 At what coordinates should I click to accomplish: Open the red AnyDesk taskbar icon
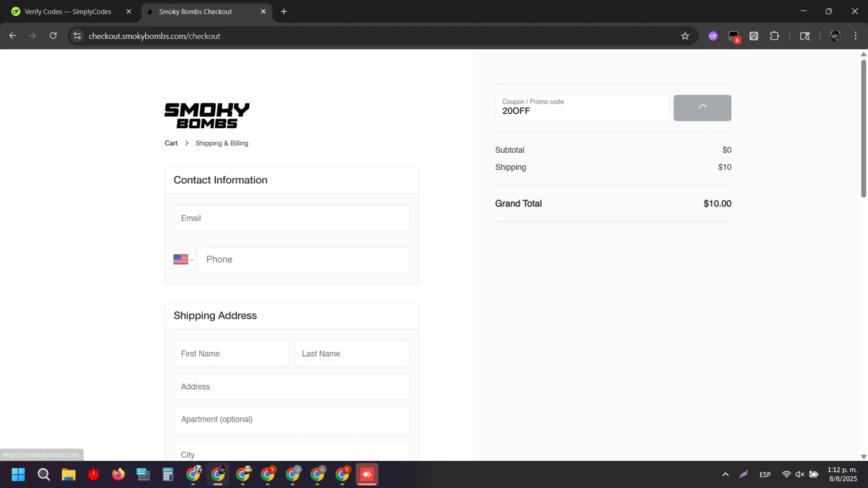click(367, 475)
